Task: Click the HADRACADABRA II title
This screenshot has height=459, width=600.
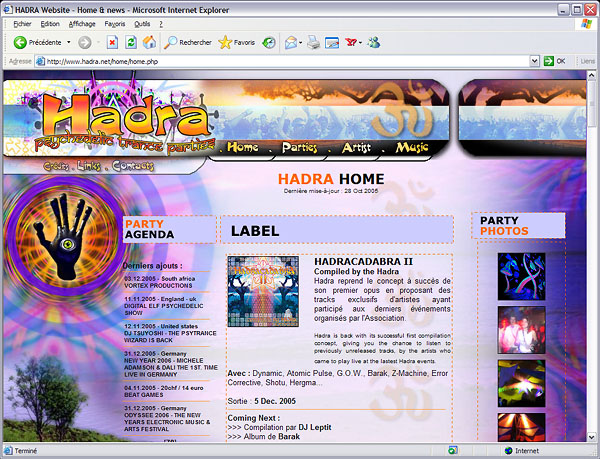Action: (x=364, y=262)
